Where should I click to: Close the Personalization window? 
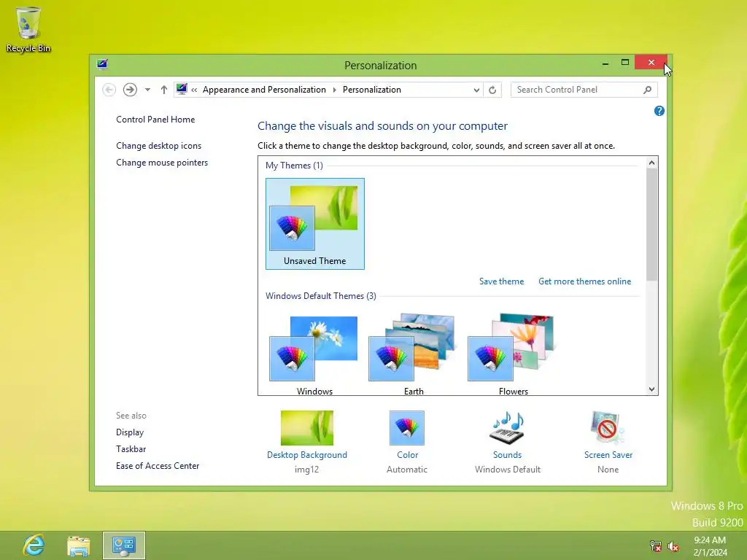click(651, 63)
